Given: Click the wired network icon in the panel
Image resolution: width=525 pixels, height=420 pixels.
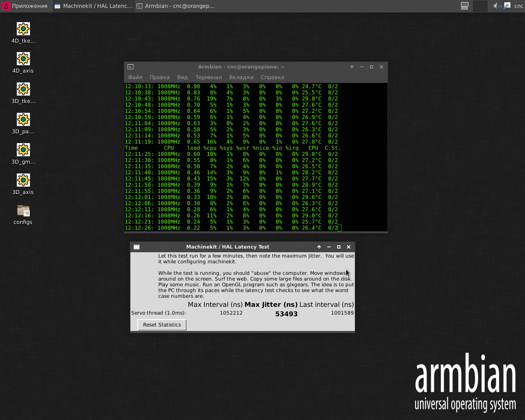Looking at the screenshot, I should coord(507,6).
